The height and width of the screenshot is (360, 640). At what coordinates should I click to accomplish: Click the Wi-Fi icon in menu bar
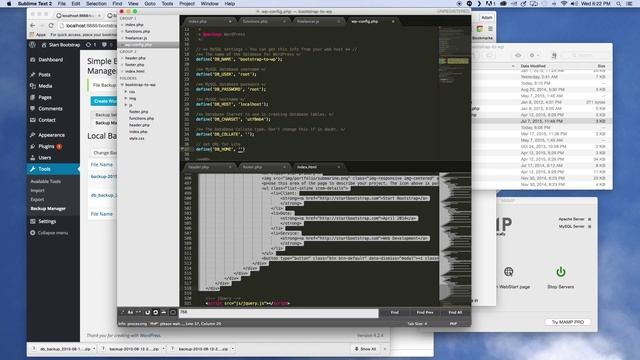coord(564,4)
